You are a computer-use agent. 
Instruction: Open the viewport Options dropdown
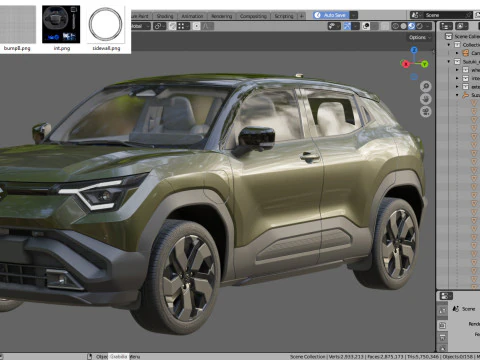(420, 37)
